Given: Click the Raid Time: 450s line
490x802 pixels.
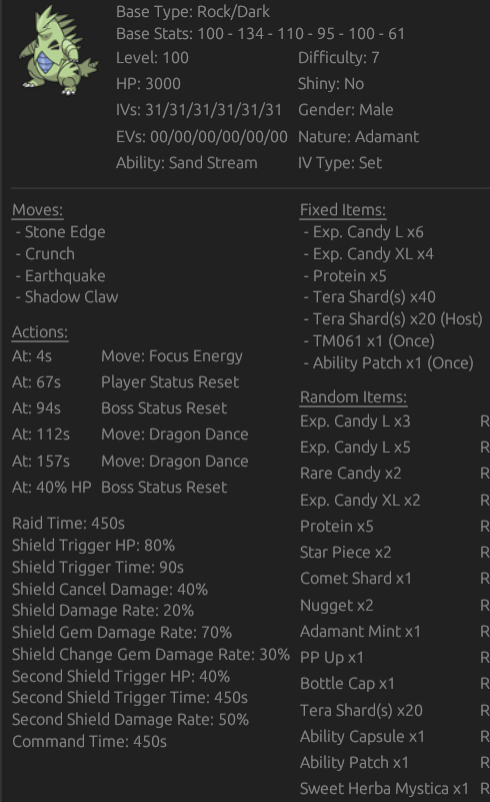Looking at the screenshot, I should [69, 523].
